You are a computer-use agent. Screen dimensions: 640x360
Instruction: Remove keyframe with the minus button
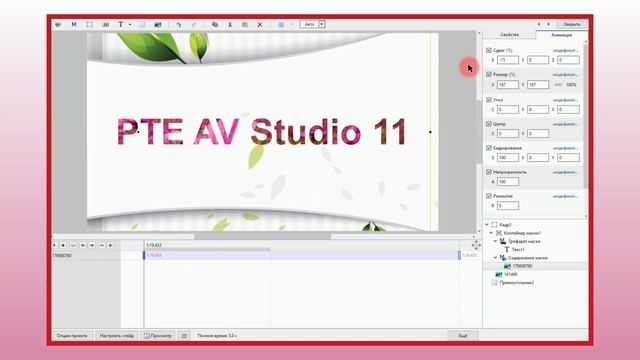click(102, 245)
